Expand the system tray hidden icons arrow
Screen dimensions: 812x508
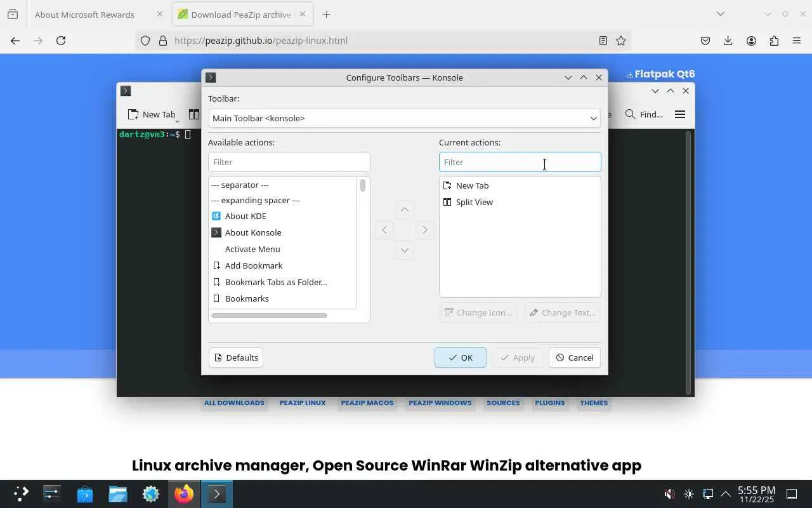[x=726, y=494]
